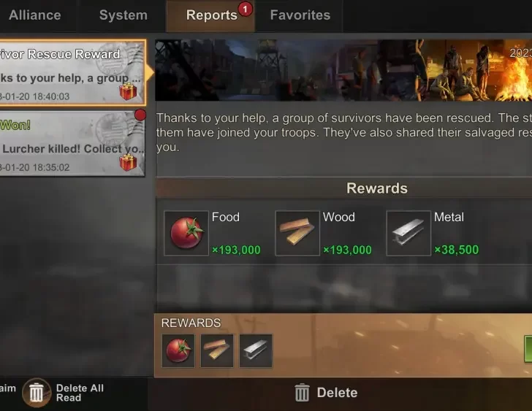Image resolution: width=532 pixels, height=411 pixels.
Task: Open the Favorites tab
Action: (300, 15)
